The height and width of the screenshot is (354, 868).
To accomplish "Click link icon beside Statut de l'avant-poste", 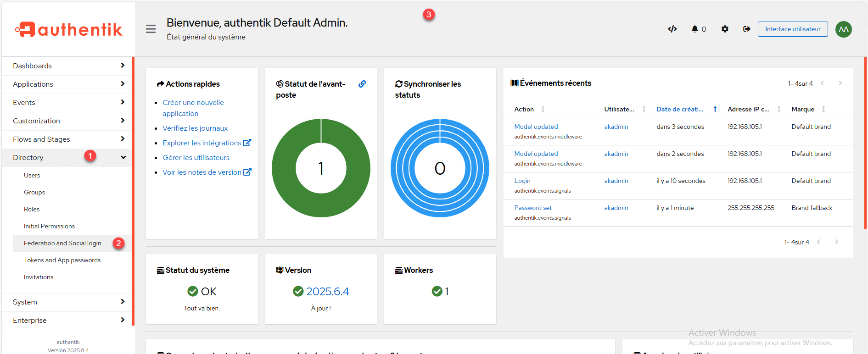I will click(362, 84).
